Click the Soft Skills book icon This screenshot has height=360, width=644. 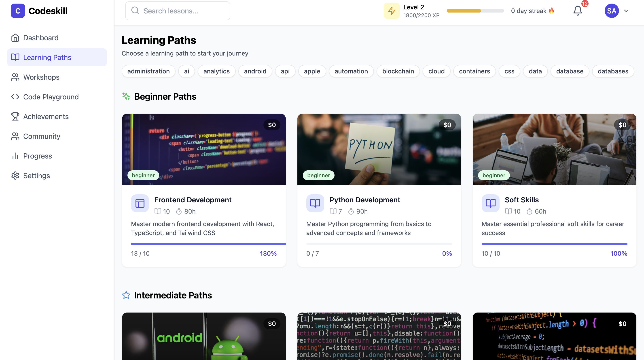490,203
